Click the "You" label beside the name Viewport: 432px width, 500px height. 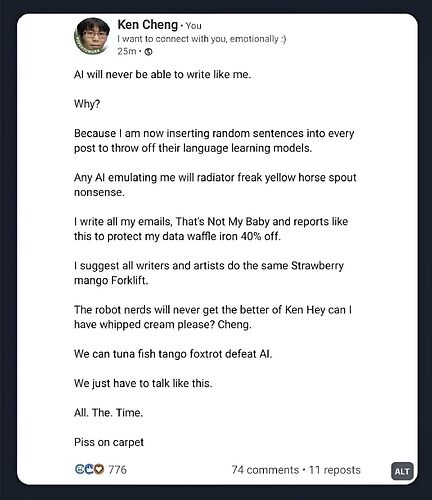[x=193, y=26]
